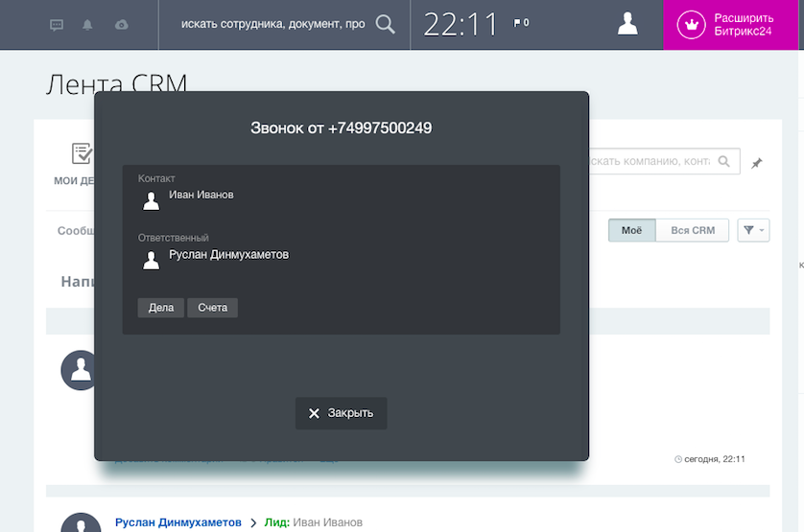
Task: Open the Счета tab in call card
Action: (212, 308)
